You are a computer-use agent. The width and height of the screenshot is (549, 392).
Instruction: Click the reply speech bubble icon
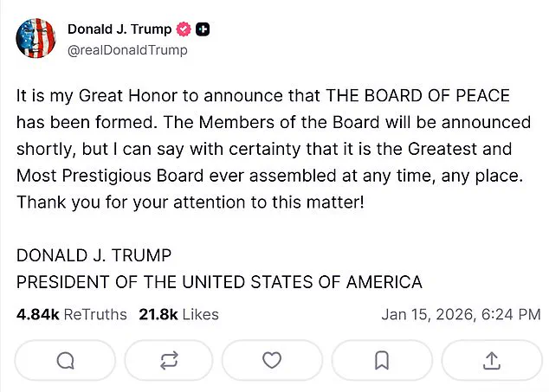[x=66, y=361]
